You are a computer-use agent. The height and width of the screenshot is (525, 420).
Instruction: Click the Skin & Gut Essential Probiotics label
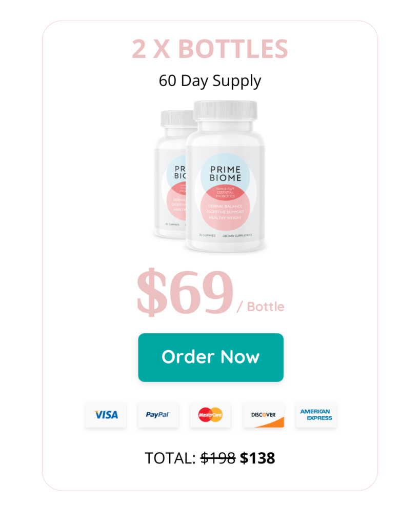pyautogui.click(x=226, y=193)
